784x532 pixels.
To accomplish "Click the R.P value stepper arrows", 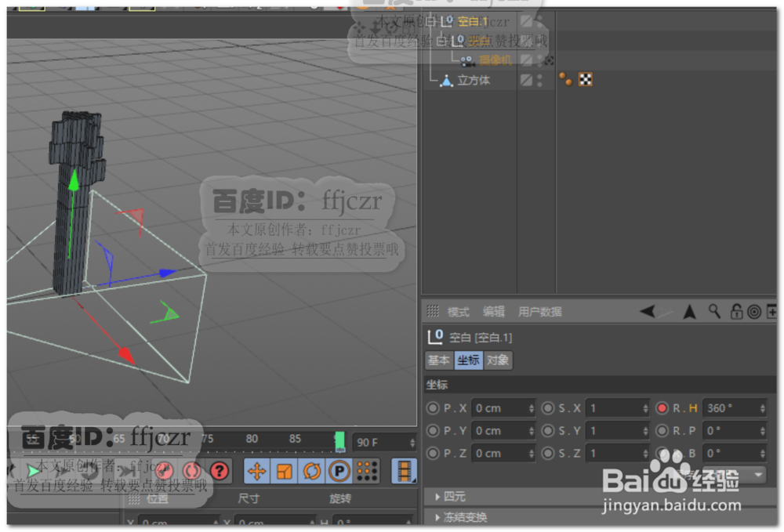I will [x=762, y=431].
